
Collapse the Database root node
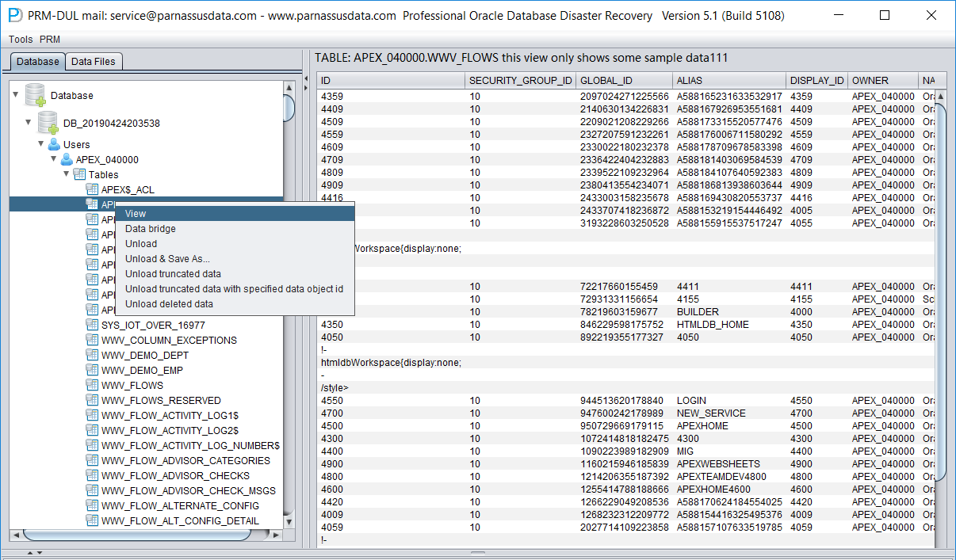coord(16,95)
